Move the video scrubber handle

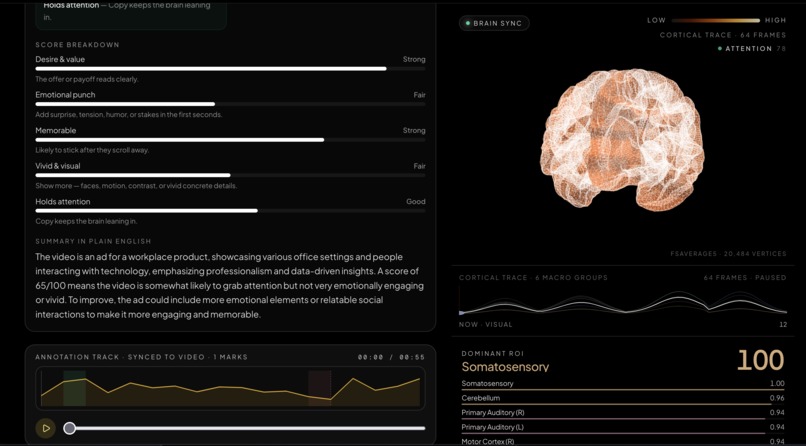click(69, 428)
